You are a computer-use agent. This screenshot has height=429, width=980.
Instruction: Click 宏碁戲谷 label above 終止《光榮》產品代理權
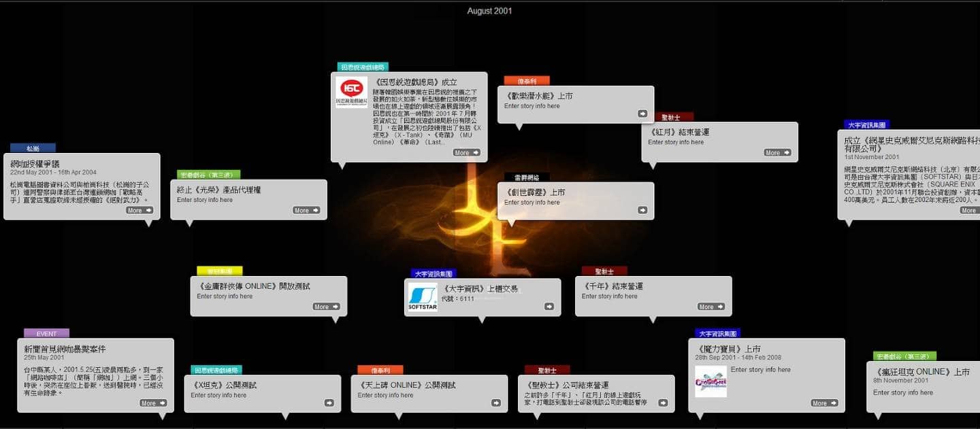208,175
